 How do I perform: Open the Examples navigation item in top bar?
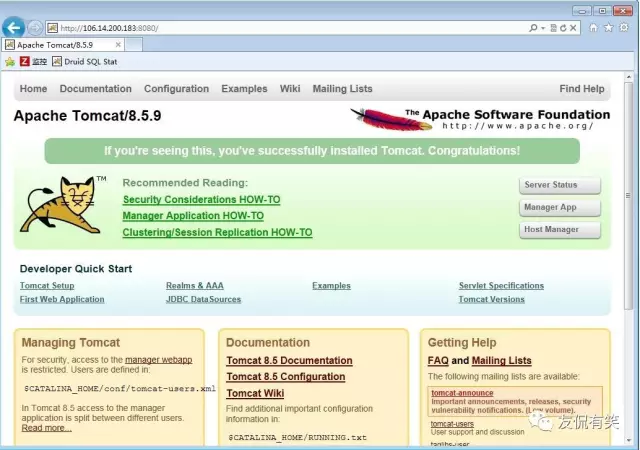coord(244,89)
